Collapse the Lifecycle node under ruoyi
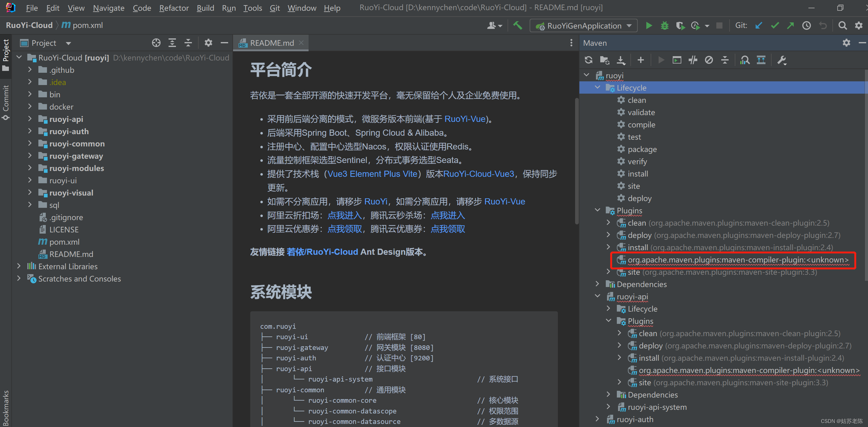868x427 pixels. click(597, 87)
